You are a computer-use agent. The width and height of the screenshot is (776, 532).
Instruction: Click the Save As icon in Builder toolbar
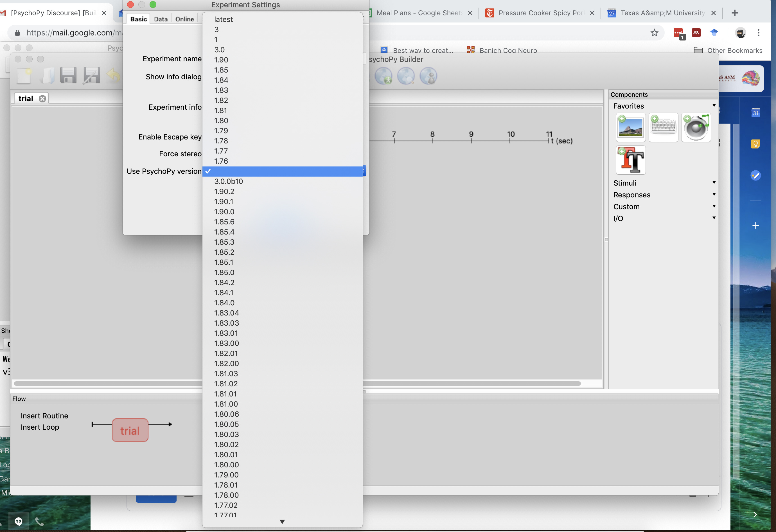tap(91, 75)
